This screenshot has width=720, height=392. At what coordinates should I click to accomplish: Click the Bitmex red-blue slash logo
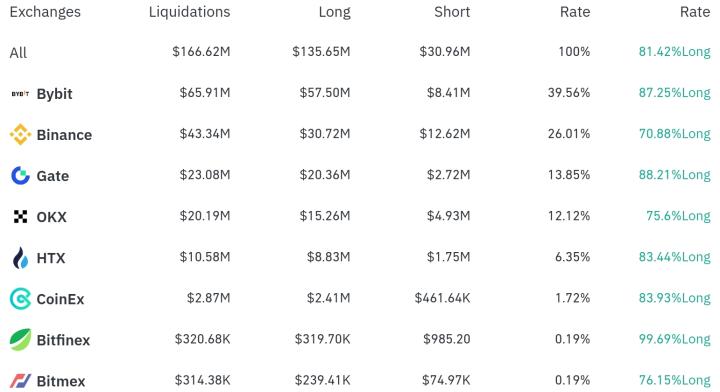[20, 381]
